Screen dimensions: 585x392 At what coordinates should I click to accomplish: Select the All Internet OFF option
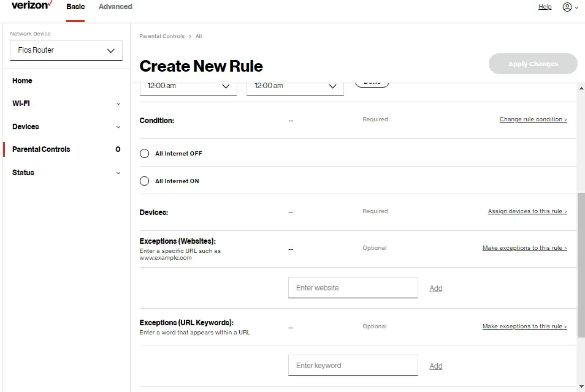coord(144,153)
